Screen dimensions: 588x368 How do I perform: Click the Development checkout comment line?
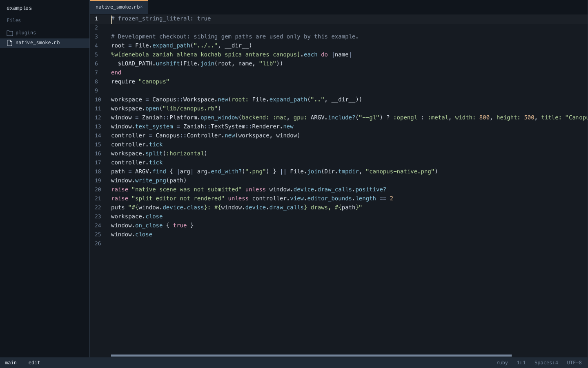point(235,37)
